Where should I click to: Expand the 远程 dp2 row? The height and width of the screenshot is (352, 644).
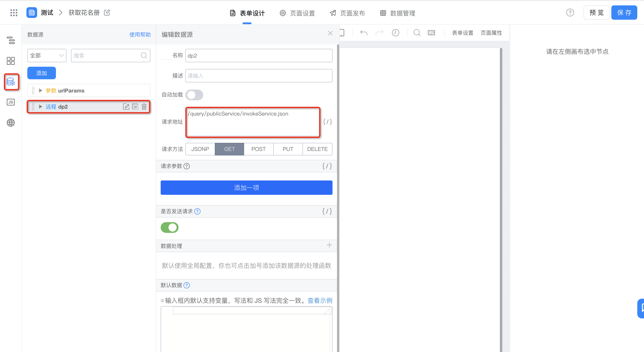40,107
